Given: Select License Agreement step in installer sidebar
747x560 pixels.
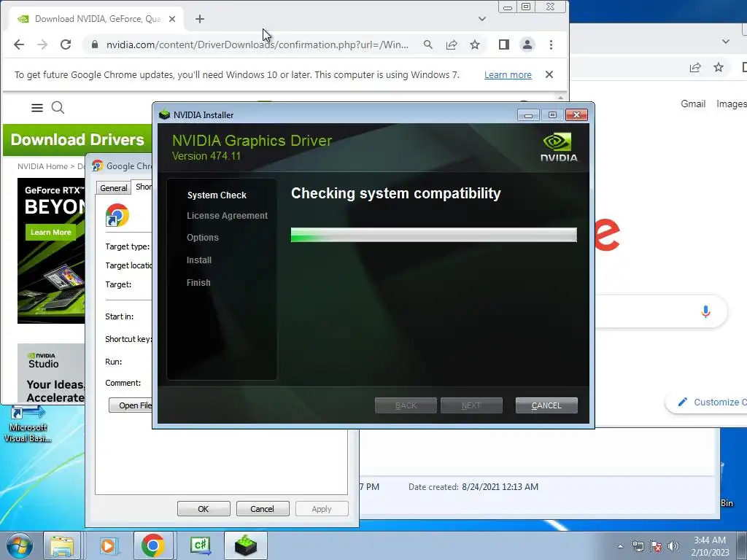Looking at the screenshot, I should (228, 216).
